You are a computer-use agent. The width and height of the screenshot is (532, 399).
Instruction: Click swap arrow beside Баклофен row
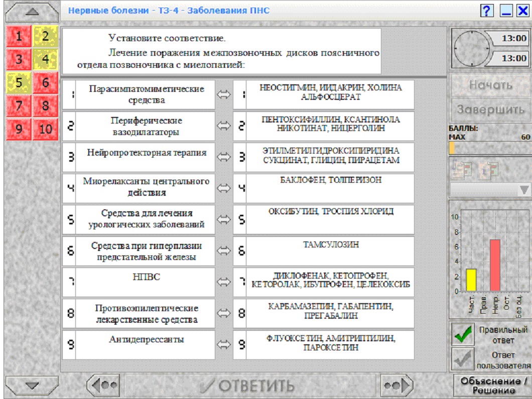(223, 188)
